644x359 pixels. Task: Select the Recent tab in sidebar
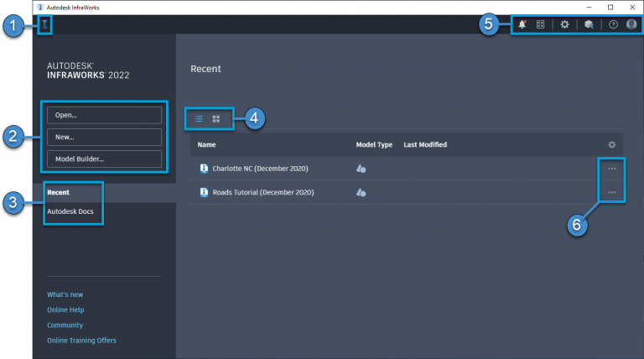tap(58, 192)
